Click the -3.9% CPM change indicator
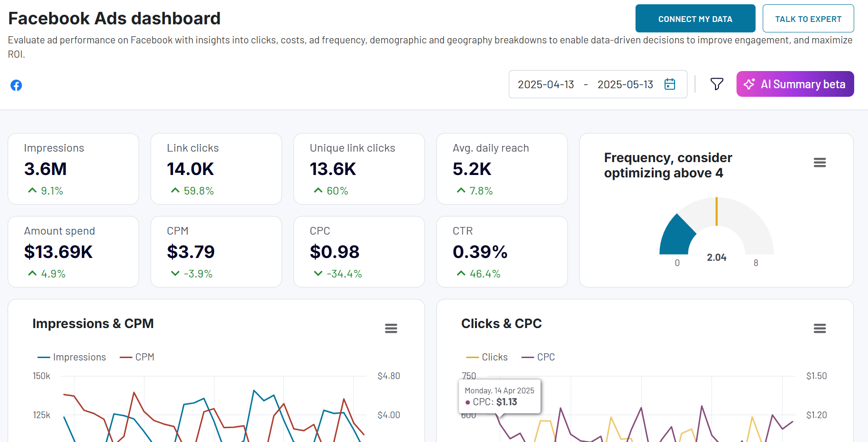This screenshot has height=442, width=868. pos(192,274)
